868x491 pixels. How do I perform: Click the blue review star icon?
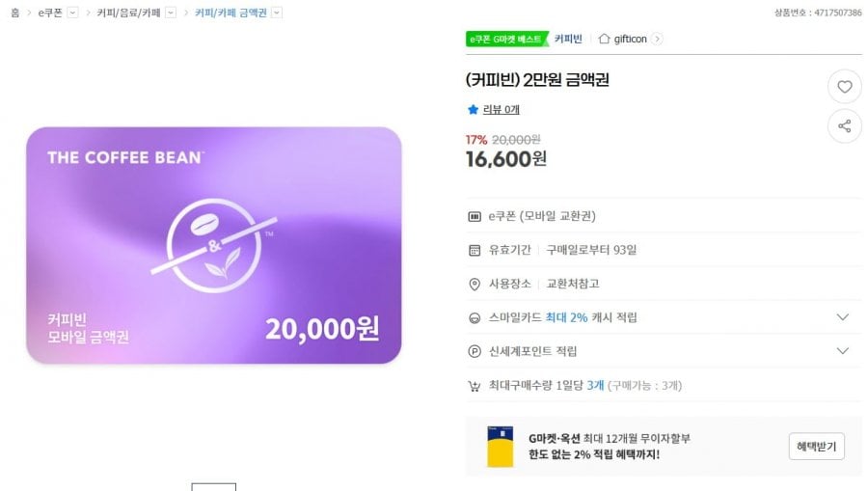pyautogui.click(x=473, y=110)
